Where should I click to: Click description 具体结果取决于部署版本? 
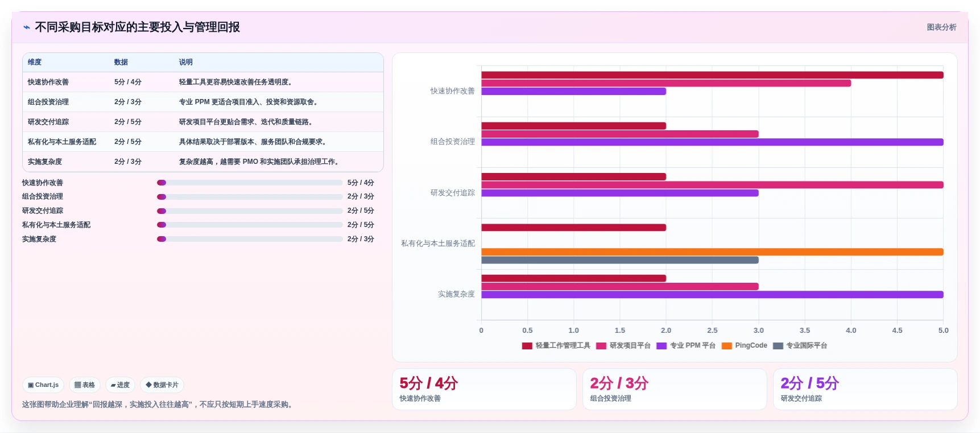253,142
